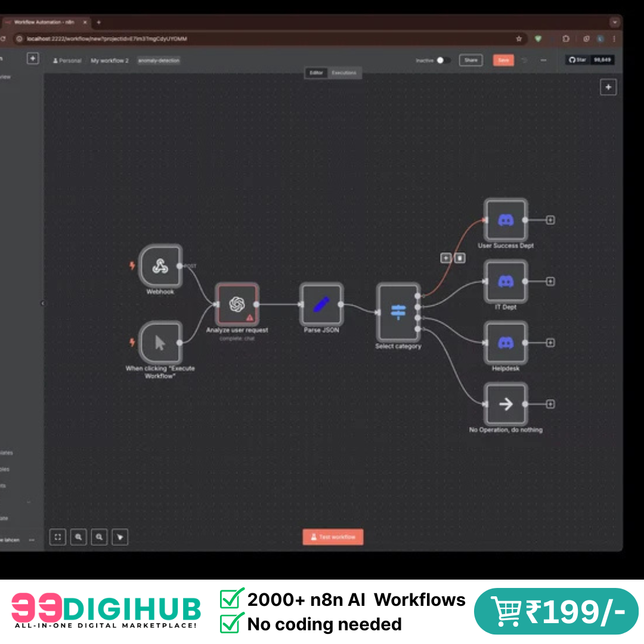Open the Select category switch node
The height and width of the screenshot is (644, 644).
coord(398,311)
